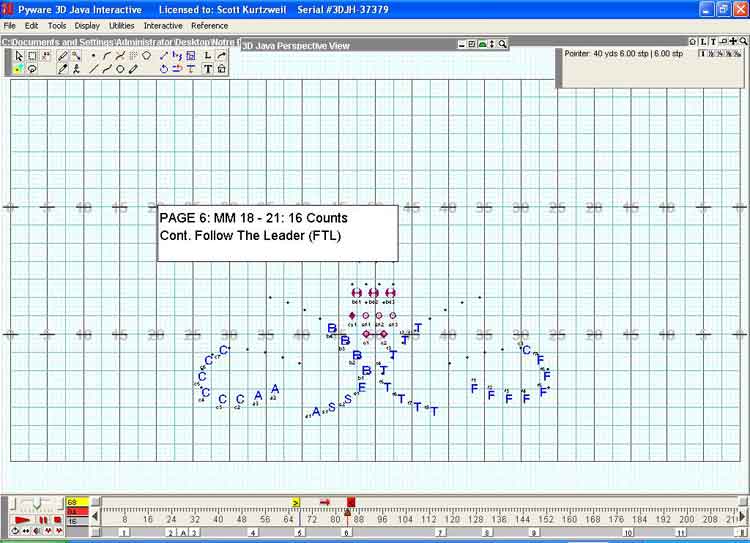Select the Text tool
This screenshot has height=543, width=750.
tap(208, 69)
